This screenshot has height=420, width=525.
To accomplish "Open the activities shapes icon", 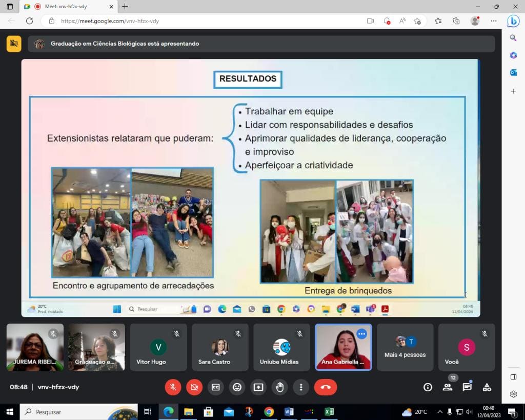I will click(487, 387).
